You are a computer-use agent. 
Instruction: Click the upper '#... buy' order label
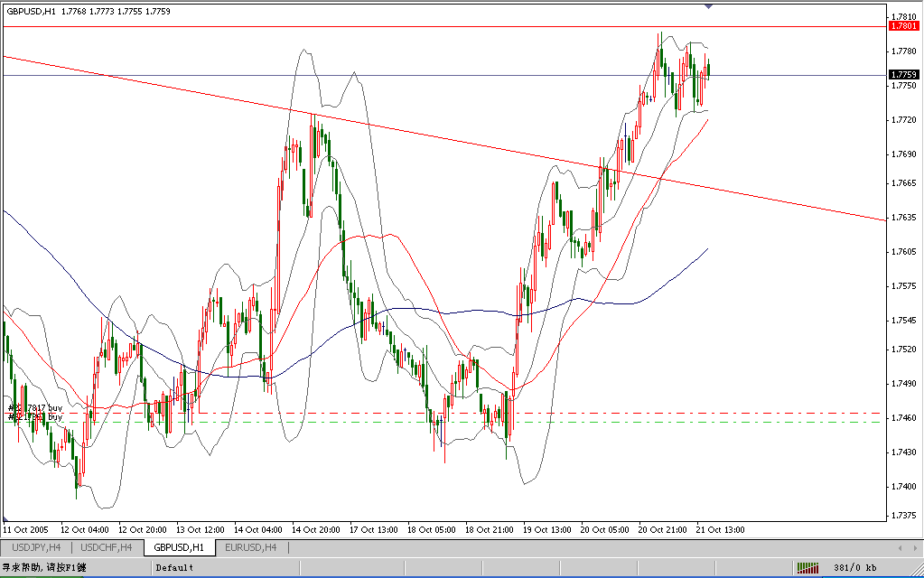[35, 407]
